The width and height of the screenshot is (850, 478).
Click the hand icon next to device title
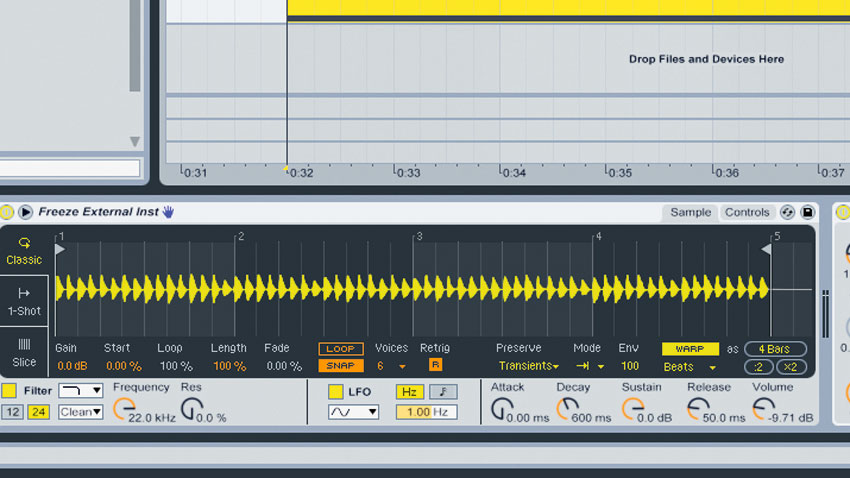(x=169, y=212)
